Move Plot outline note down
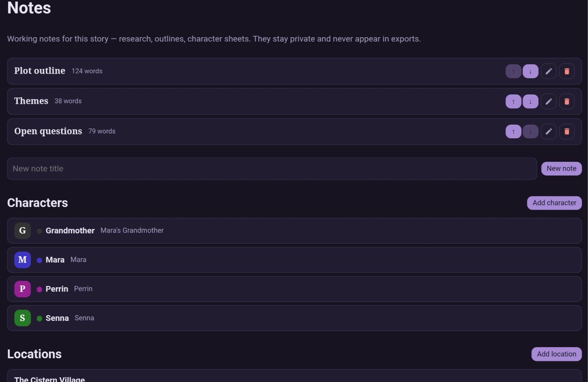Image resolution: width=588 pixels, height=382 pixels. point(530,71)
